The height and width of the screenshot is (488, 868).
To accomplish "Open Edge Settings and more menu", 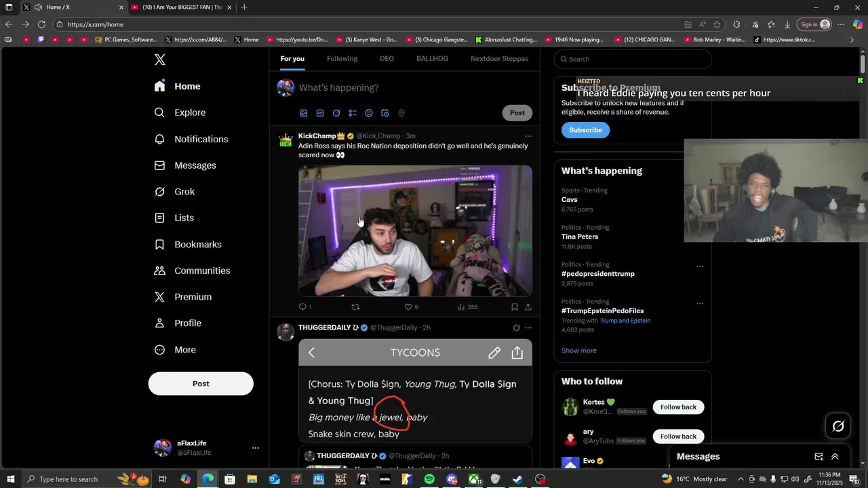I will (840, 24).
